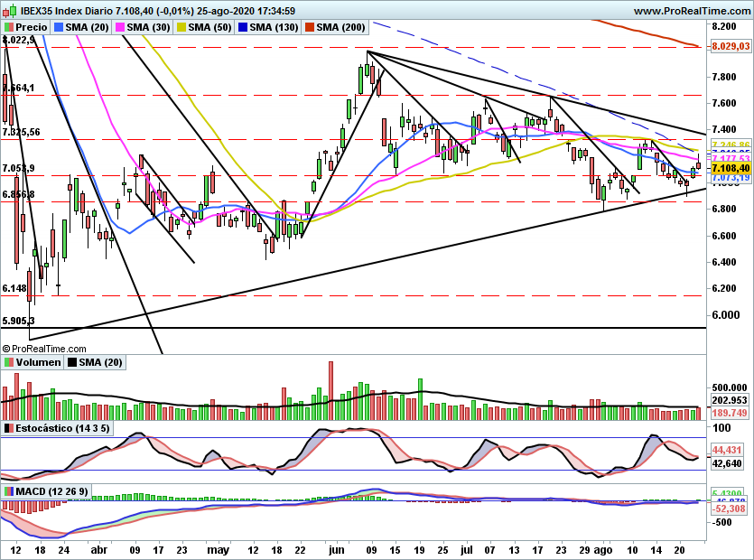Viewport: 754px width, 560px height.
Task: Click the 7.108,40 current price tag
Action: coord(731,168)
